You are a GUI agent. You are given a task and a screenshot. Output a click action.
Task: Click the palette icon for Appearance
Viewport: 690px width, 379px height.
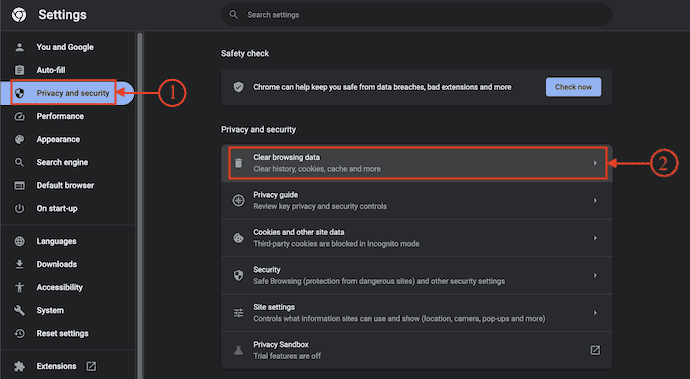[x=19, y=140]
